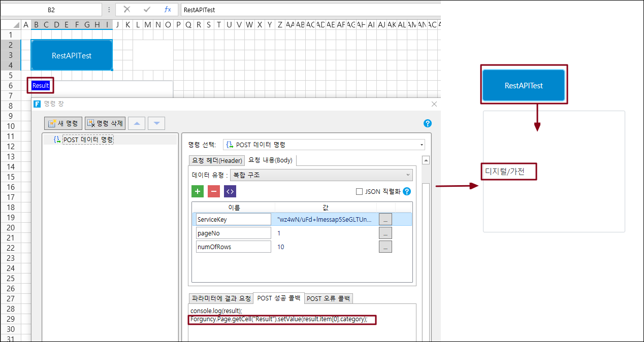This screenshot has height=342, width=644.
Task: Click the 새 명령 button
Action: (x=63, y=123)
